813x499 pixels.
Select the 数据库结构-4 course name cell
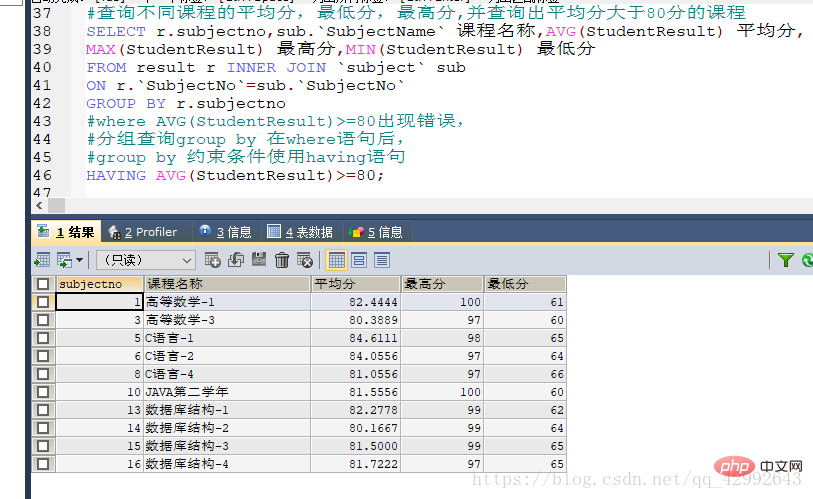227,464
